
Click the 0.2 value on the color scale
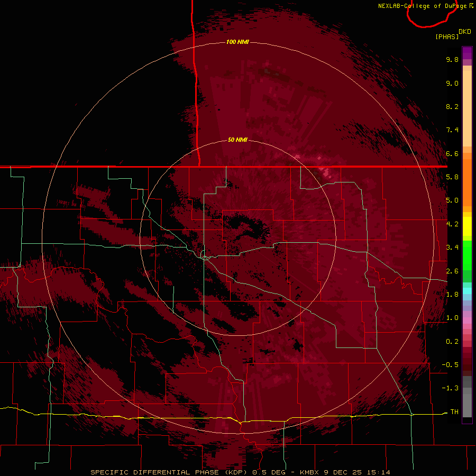tap(452, 342)
